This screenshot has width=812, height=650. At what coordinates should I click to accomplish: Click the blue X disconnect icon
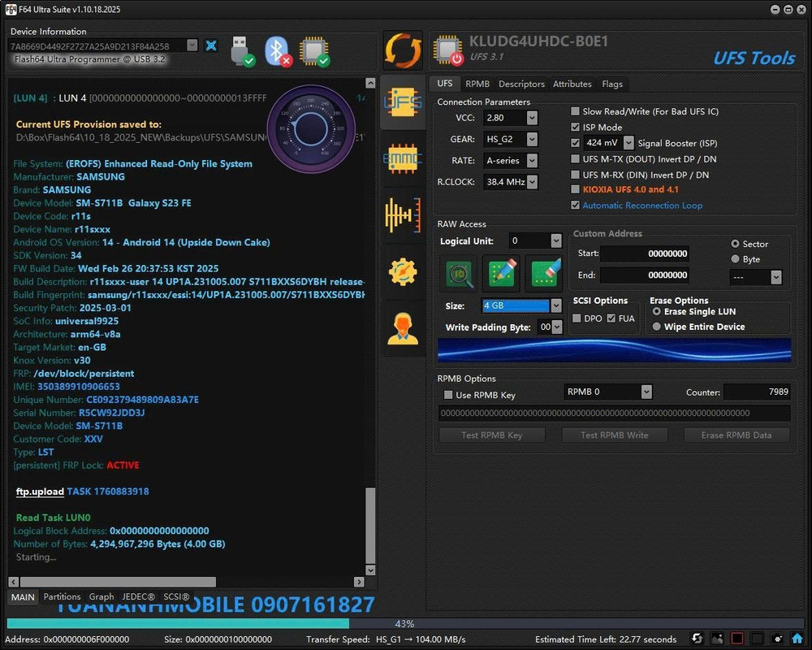[211, 45]
